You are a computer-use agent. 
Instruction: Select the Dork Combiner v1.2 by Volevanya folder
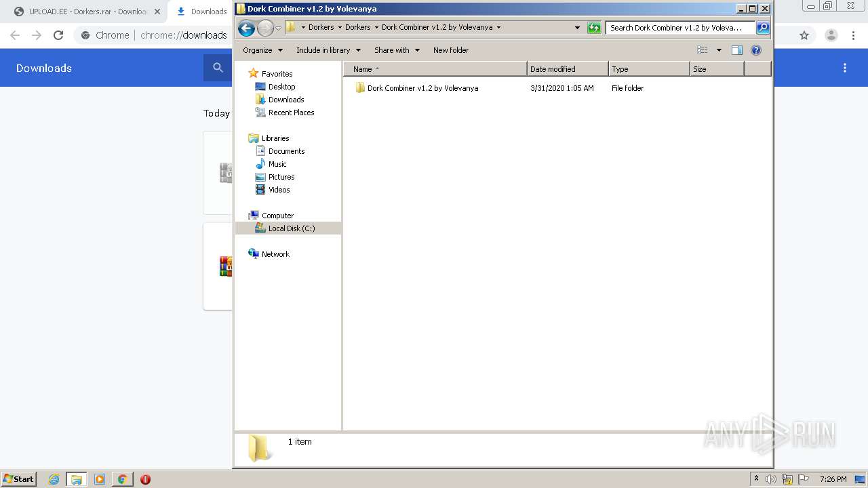(x=416, y=88)
